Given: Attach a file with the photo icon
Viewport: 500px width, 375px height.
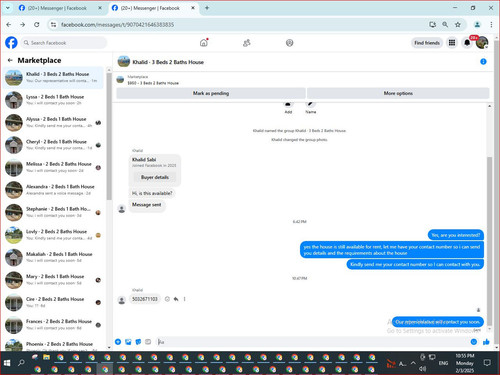Looking at the screenshot, I should coord(128,342).
